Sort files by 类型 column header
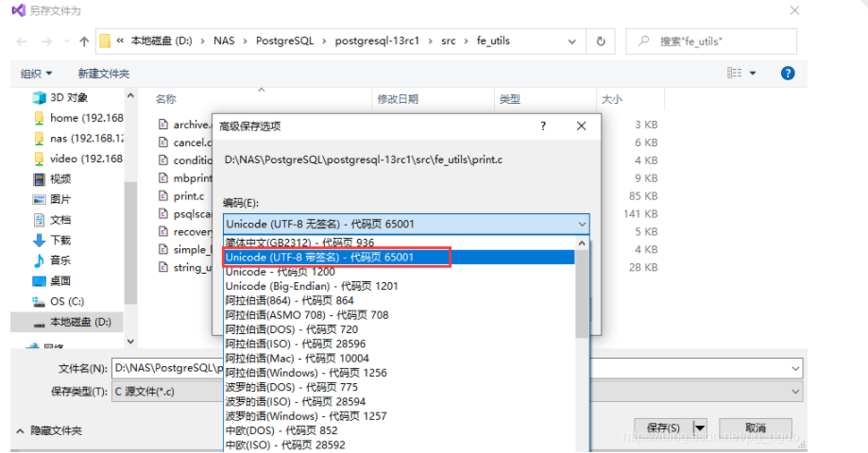 click(x=510, y=99)
